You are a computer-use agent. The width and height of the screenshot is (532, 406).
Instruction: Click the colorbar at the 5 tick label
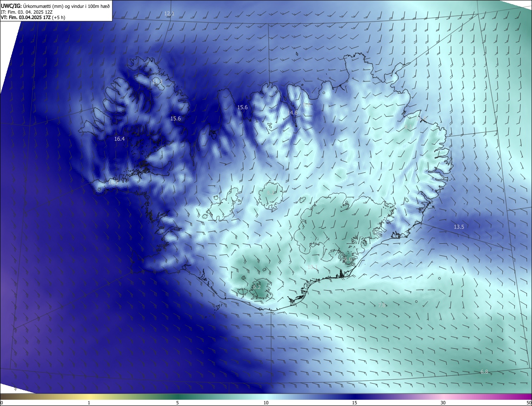point(177,403)
